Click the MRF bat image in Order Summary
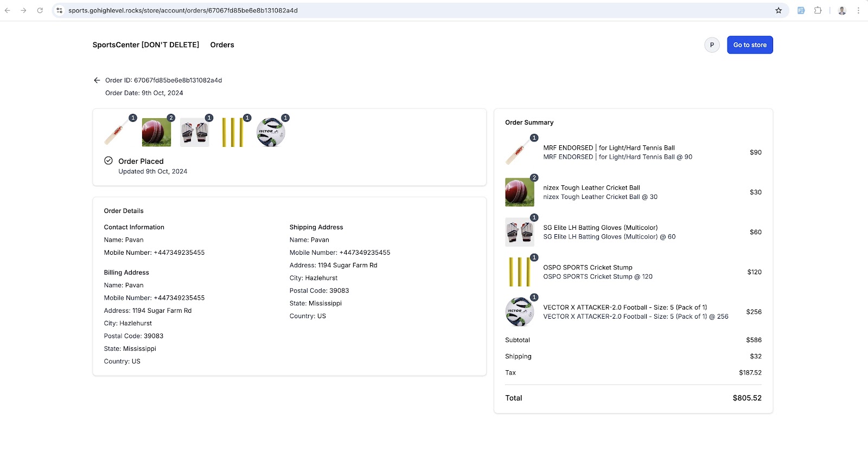868x471 pixels. (520, 152)
